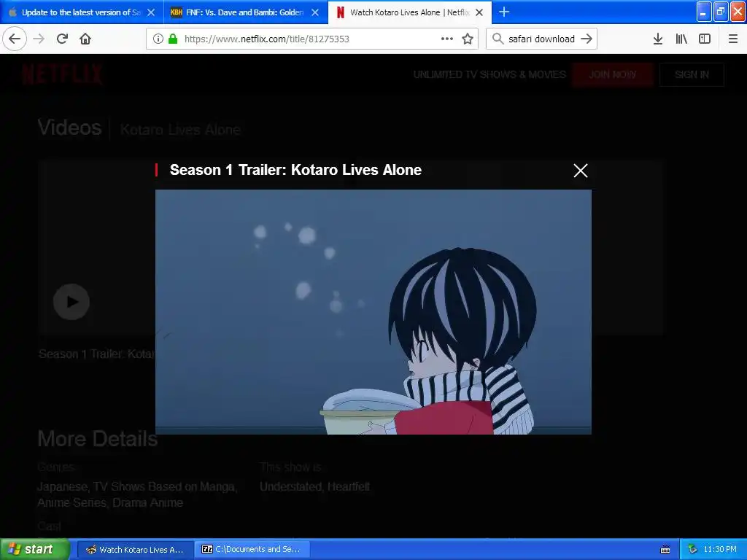Open the 7-Zip Documents taskbar window

[252, 550]
